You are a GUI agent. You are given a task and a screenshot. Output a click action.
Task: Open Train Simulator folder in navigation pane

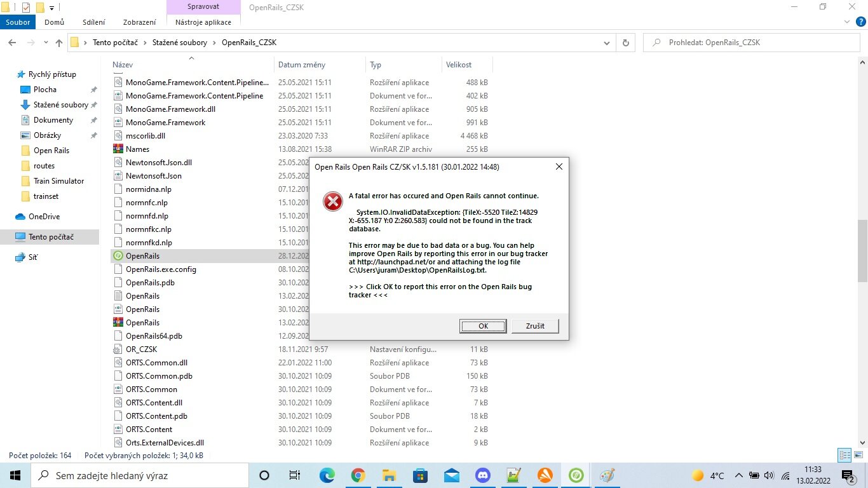58,181
